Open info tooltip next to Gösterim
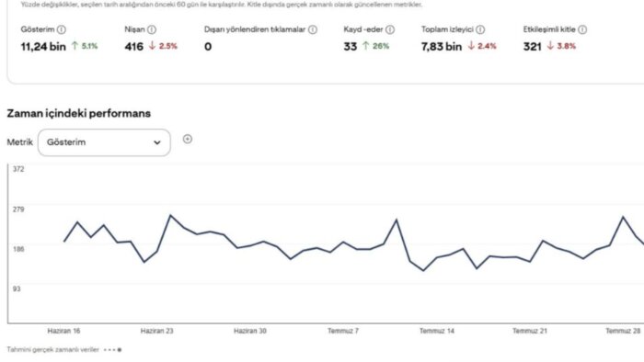The image size is (644, 362). pyautogui.click(x=62, y=29)
